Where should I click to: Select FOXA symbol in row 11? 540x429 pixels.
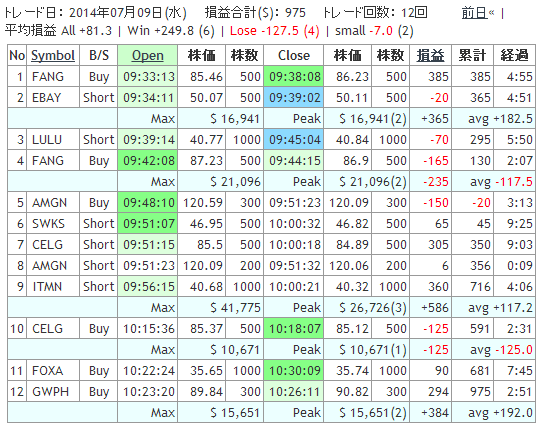click(x=48, y=370)
